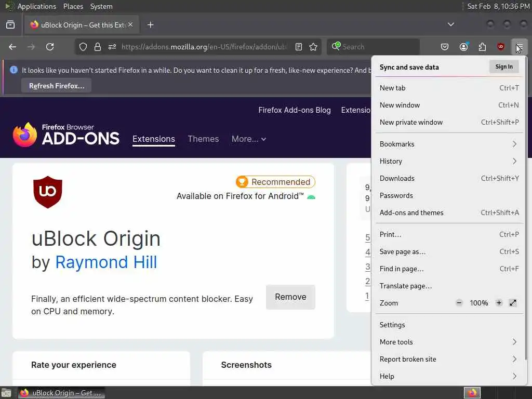Bookmark this page with the star
Screen dimensions: 532x399
pos(313,47)
